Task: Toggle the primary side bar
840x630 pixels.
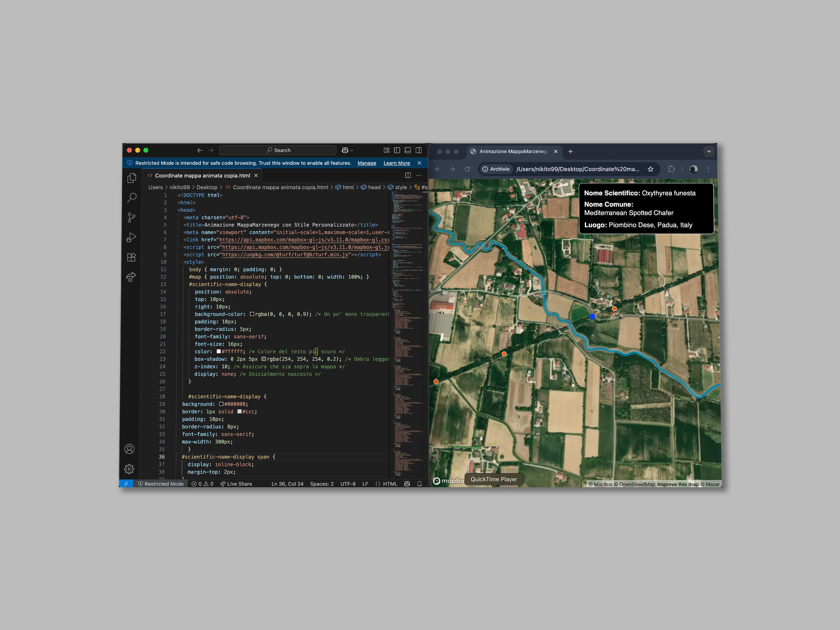Action: (x=397, y=150)
